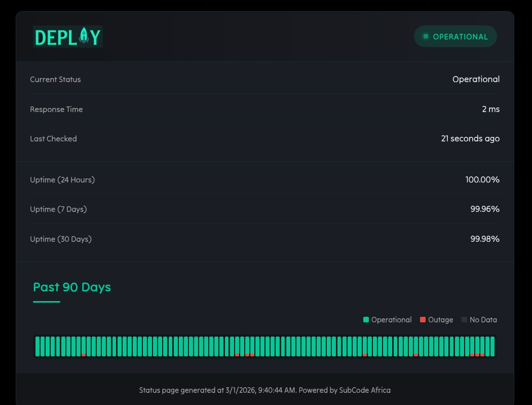The image size is (532, 405).
Task: Click the "Status page generated at" timestamp text
Action: click(x=218, y=390)
